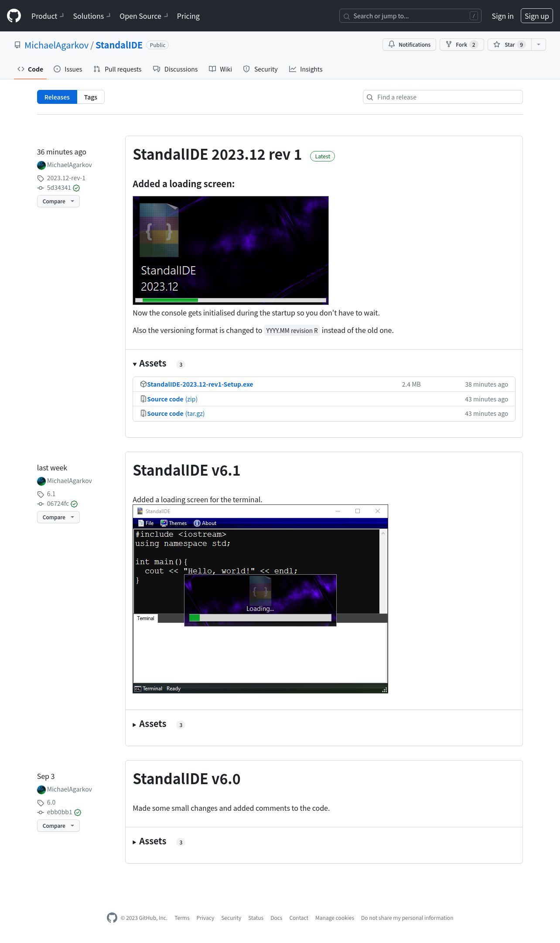Viewport: 560px width, 943px height.
Task: Click the bell icon in Notifications
Action: pos(392,45)
